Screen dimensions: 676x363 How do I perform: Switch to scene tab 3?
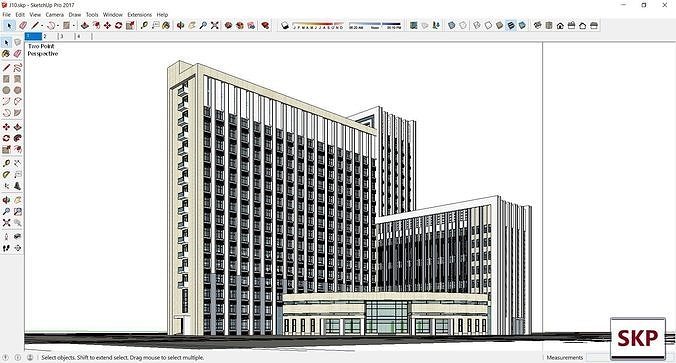pyautogui.click(x=67, y=37)
